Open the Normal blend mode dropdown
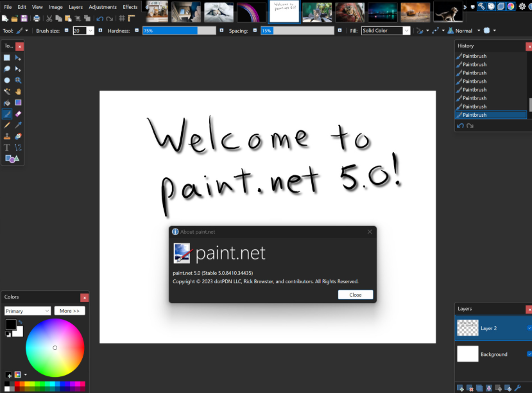This screenshot has height=393, width=532. (479, 31)
